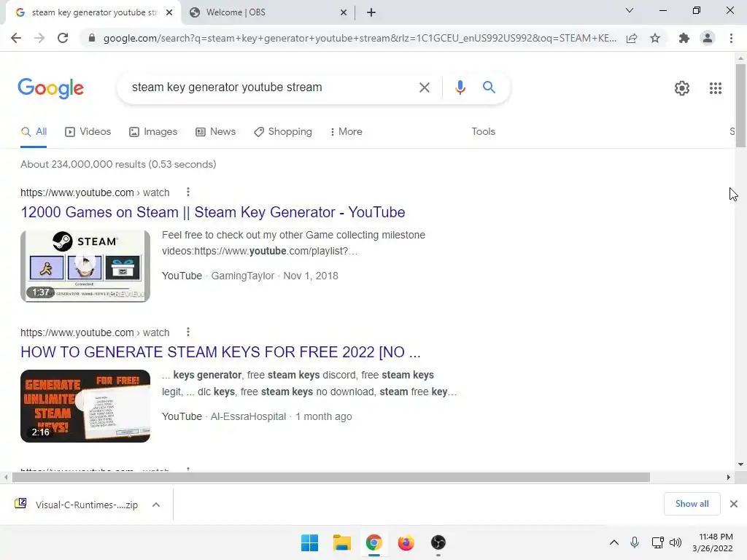Open Google quick settings gear
The height and width of the screenshot is (560, 747).
682,88
